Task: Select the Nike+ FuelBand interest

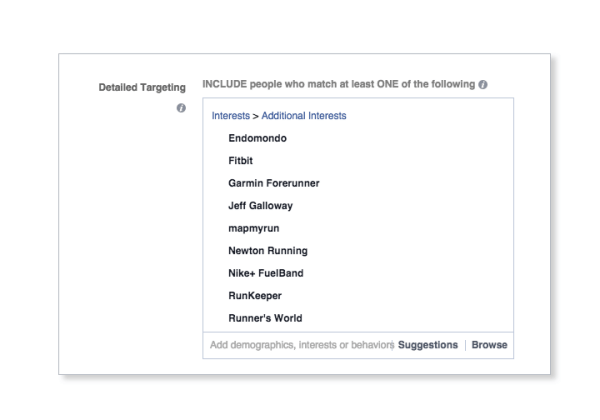Action: (x=266, y=273)
